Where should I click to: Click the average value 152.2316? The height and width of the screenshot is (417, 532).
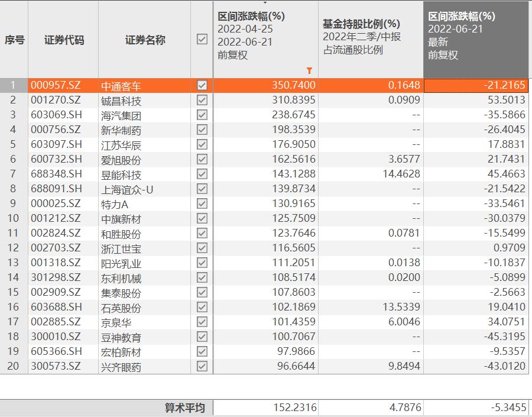pos(295,408)
